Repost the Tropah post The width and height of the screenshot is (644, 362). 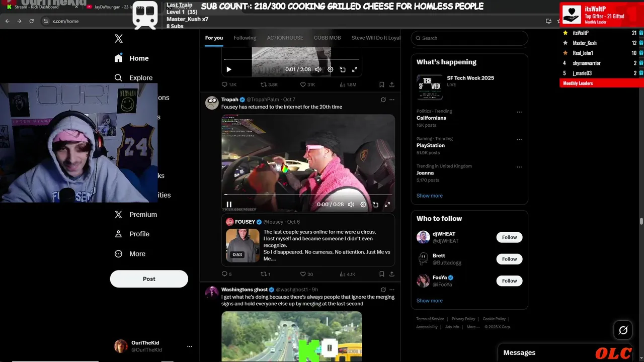[265, 274]
